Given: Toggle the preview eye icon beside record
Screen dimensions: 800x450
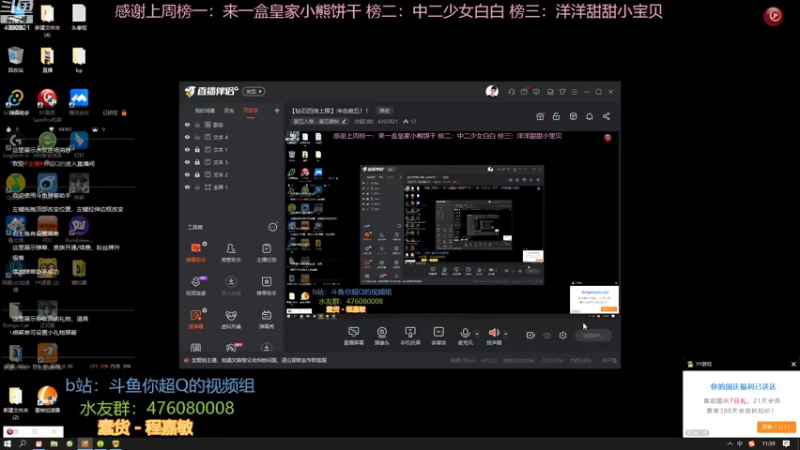Looking at the screenshot, I should click(547, 335).
